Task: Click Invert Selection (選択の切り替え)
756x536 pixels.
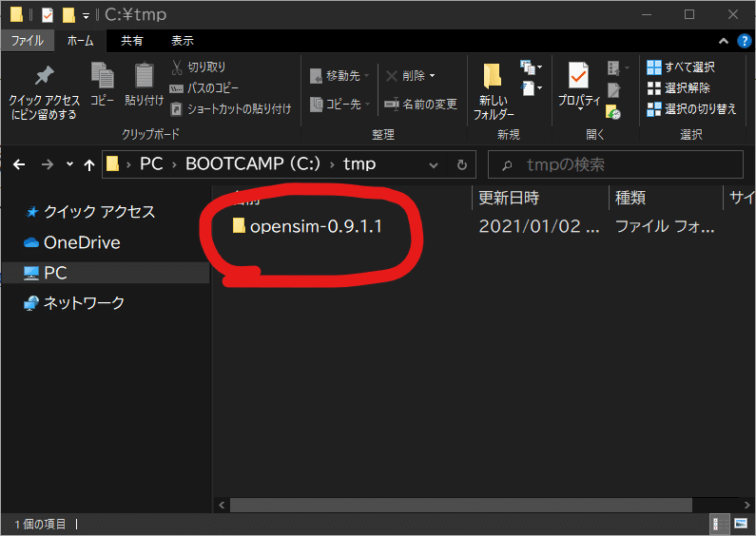Action: coord(691,109)
